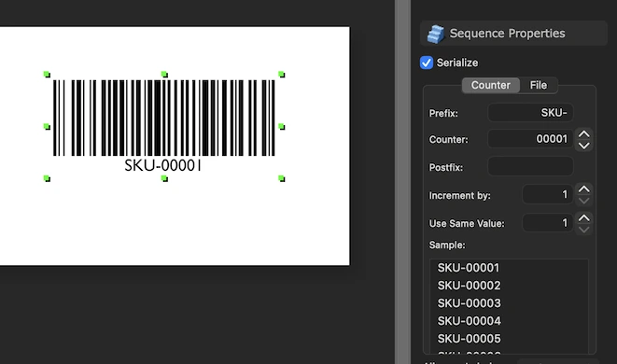Uncheck the Serialize checkbox
Image resolution: width=617 pixels, height=364 pixels.
pyautogui.click(x=427, y=63)
